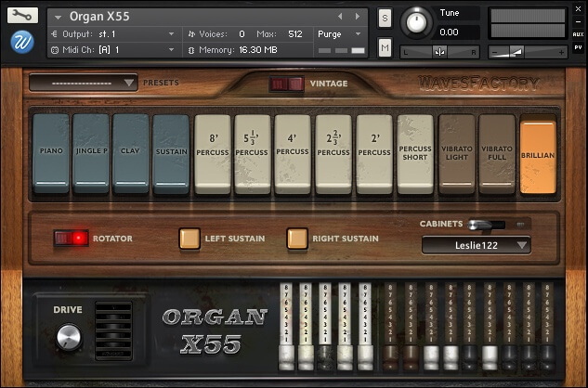Click the Tune knob
This screenshot has height=388, width=588.
[417, 21]
